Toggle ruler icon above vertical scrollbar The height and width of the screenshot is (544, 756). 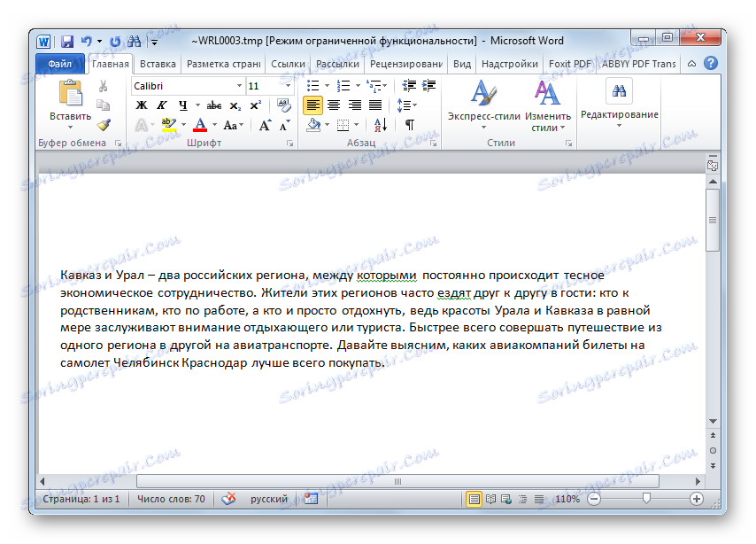coord(712,166)
